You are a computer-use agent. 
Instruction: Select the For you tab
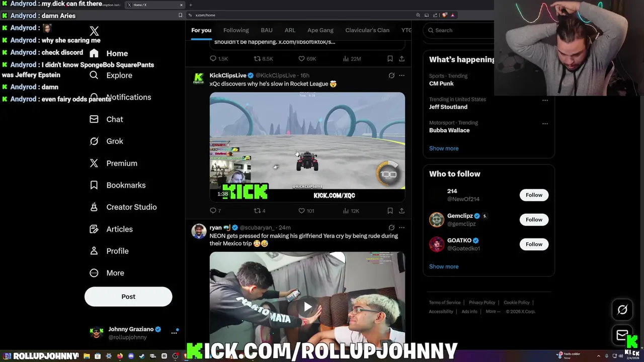201,30
